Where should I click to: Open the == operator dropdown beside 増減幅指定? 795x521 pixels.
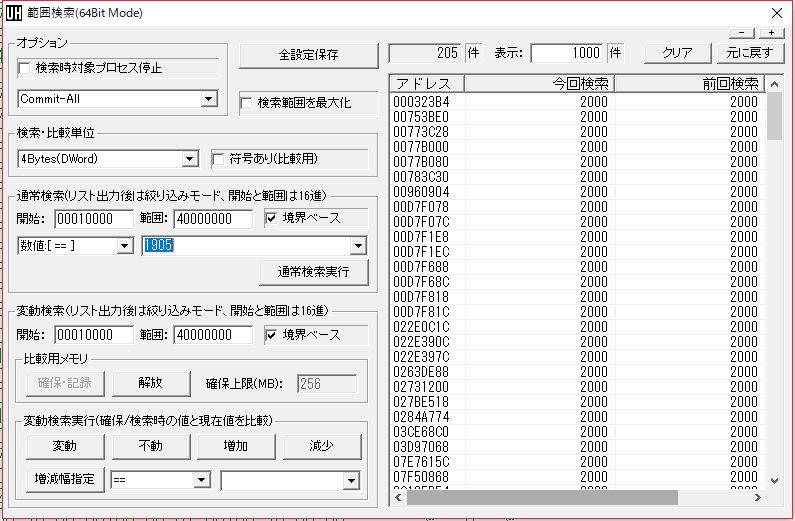(202, 480)
